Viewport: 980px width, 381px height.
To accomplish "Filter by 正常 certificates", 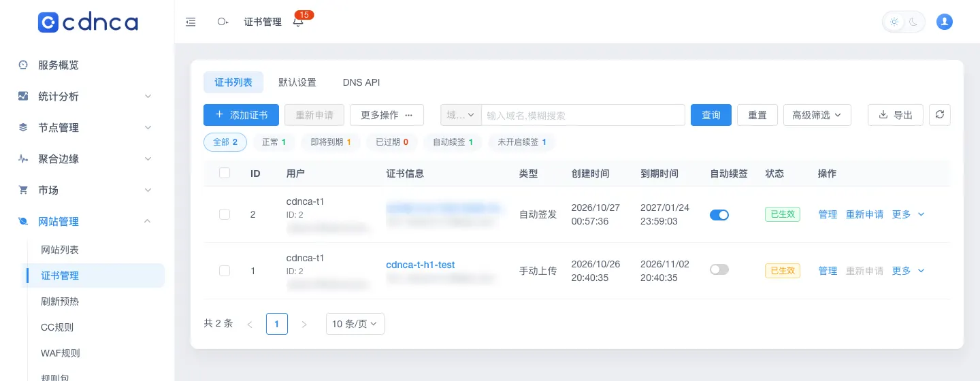I will point(274,142).
